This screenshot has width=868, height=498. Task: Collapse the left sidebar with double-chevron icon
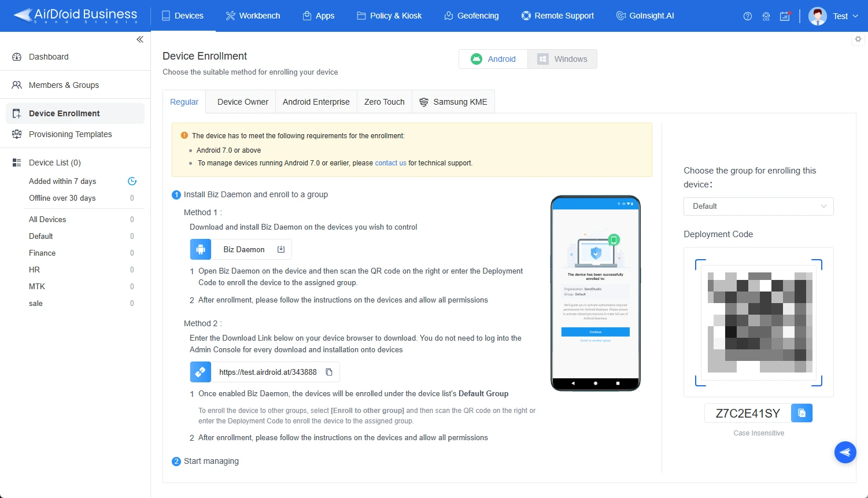point(140,39)
